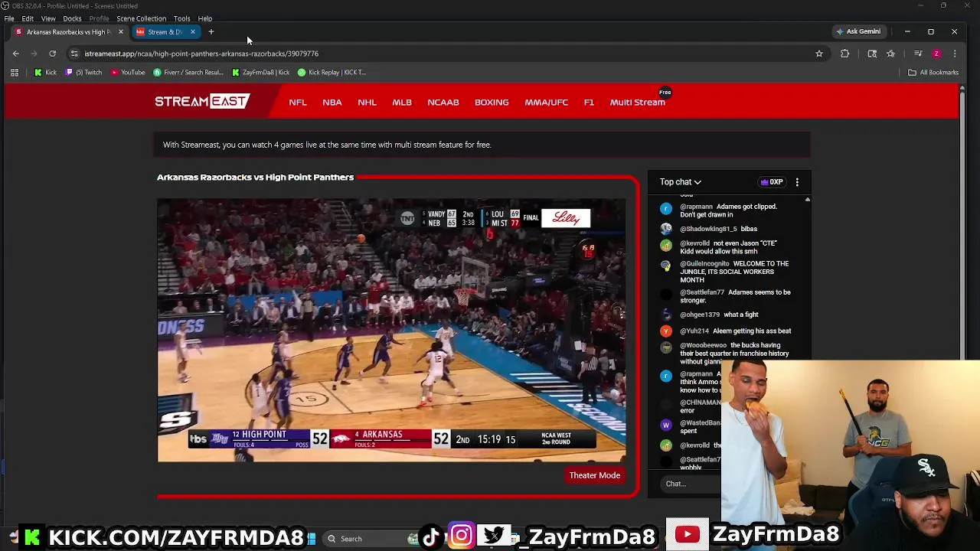Open the Windows Start button
980x551 pixels.
(311, 539)
